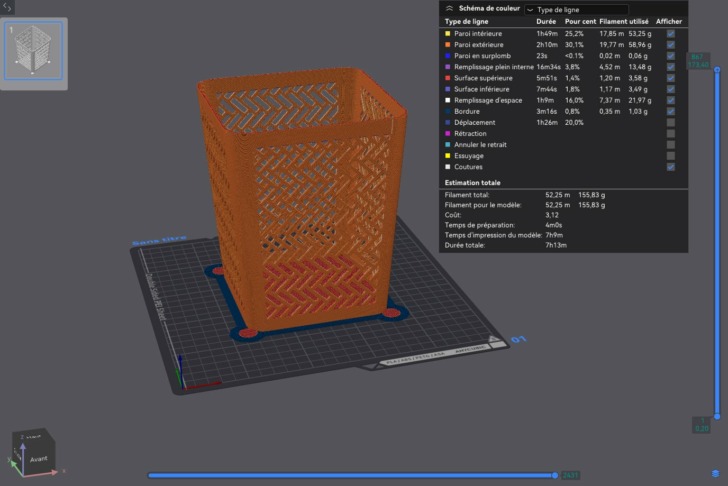Uncheck Paroi extérieure display checkbox

click(x=670, y=45)
